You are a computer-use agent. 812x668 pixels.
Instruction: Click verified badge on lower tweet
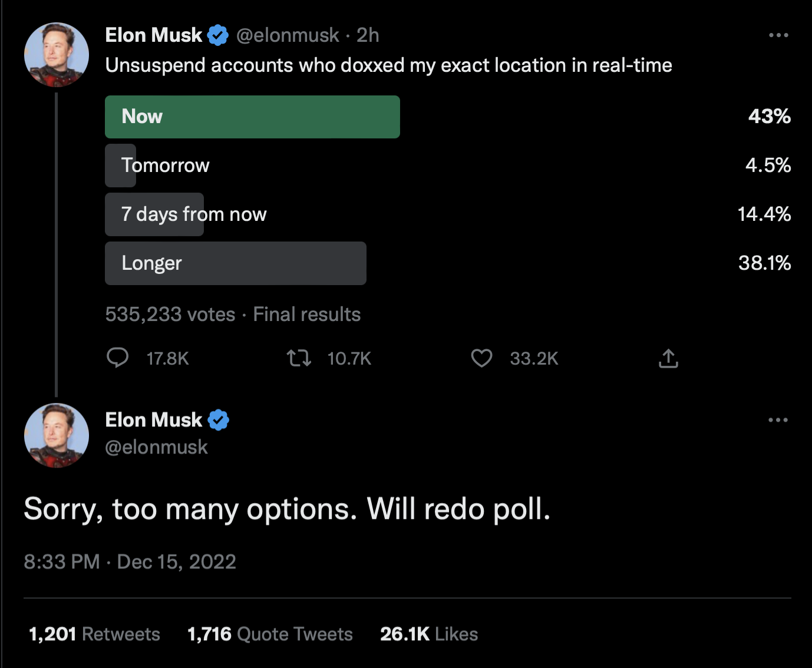218,420
